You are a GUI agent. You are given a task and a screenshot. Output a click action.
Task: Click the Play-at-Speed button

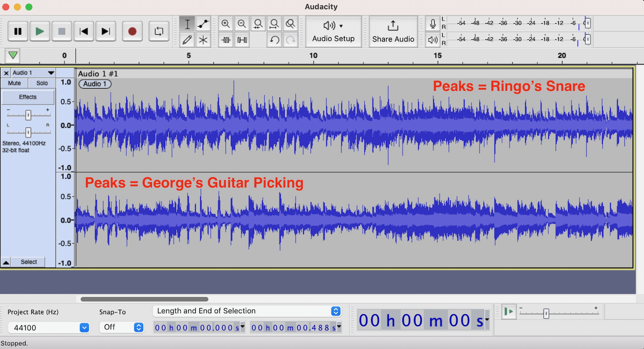[x=509, y=312]
